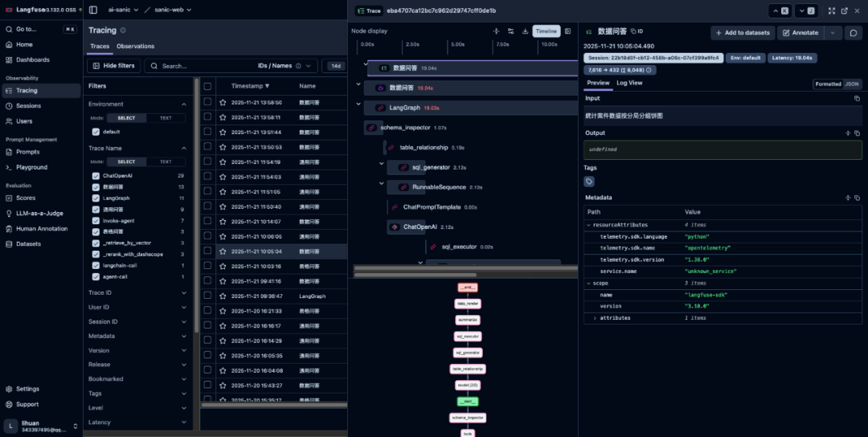868x437 pixels.
Task: Toggle the _retrieve_by_vector checkbox
Action: (96, 243)
